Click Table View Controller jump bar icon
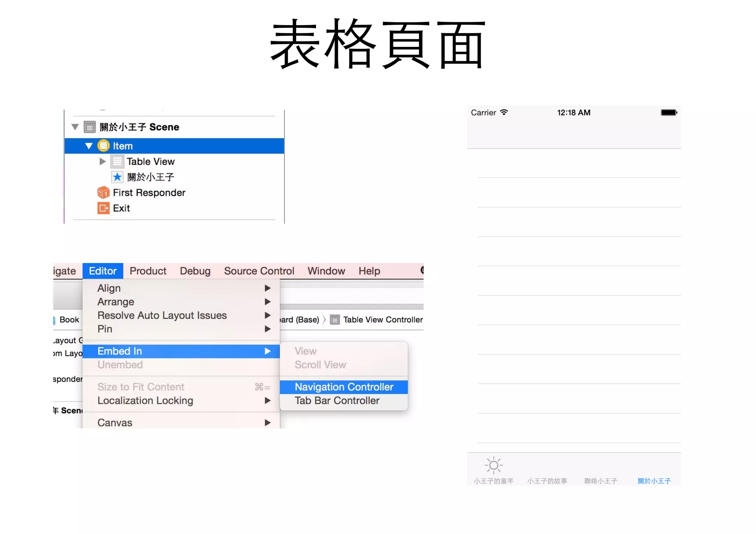Image resolution: width=756 pixels, height=534 pixels. [x=335, y=320]
